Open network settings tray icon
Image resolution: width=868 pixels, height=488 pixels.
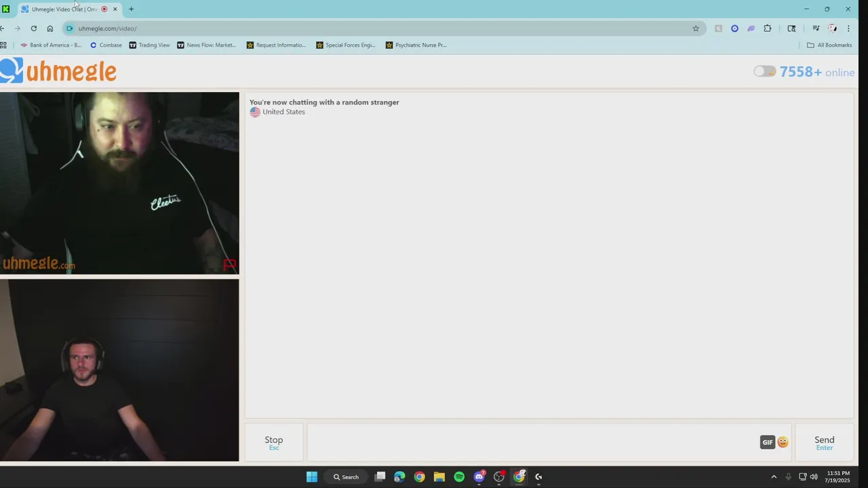[x=803, y=477]
